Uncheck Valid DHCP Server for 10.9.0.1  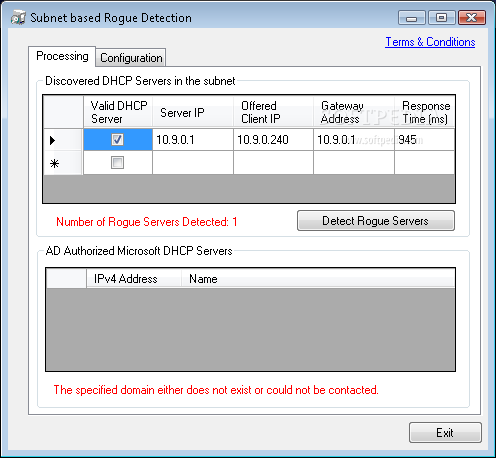117,139
